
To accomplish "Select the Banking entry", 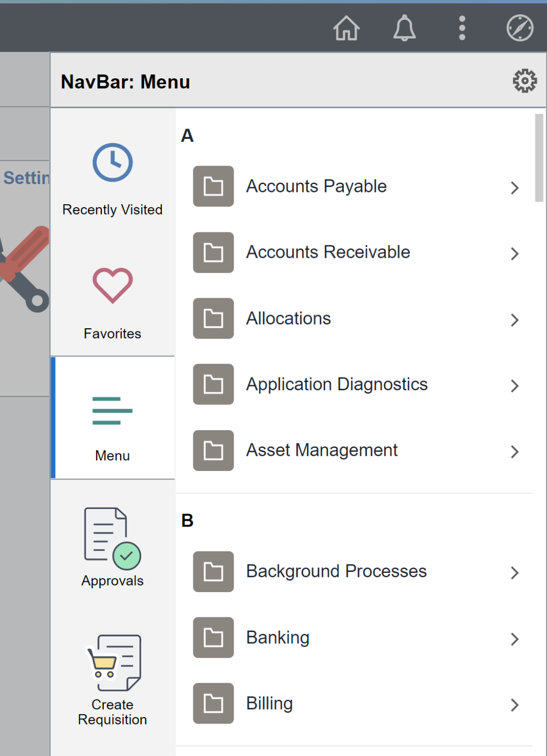I will pyautogui.click(x=277, y=638).
